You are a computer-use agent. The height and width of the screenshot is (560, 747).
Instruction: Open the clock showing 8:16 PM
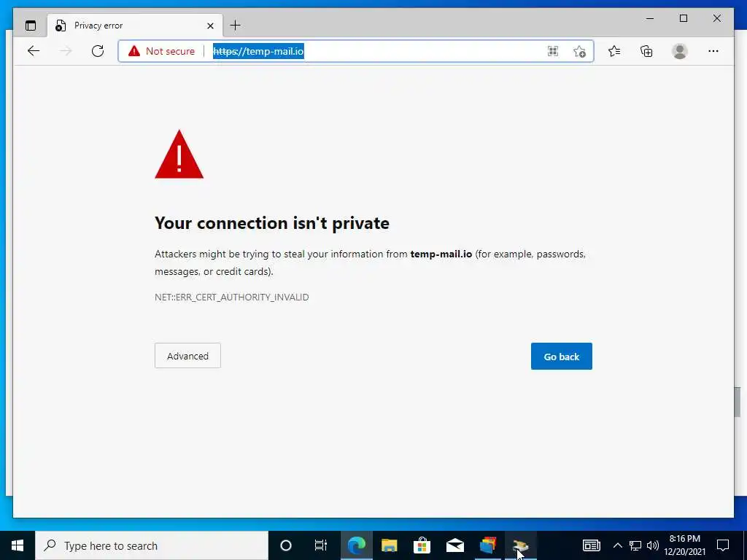point(685,545)
